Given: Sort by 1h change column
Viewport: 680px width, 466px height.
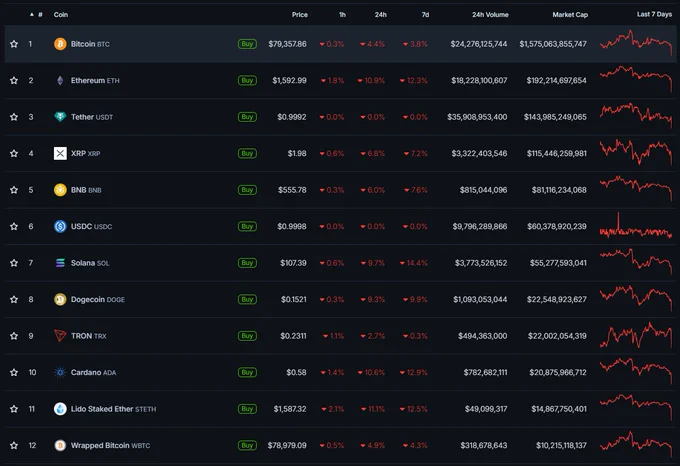Looking at the screenshot, I should [x=342, y=15].
